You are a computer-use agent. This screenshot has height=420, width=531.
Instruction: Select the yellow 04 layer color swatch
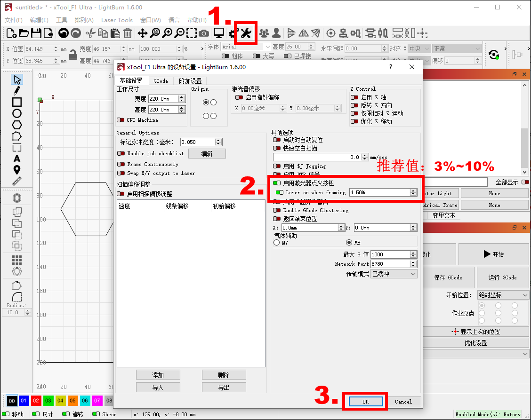tap(60, 401)
